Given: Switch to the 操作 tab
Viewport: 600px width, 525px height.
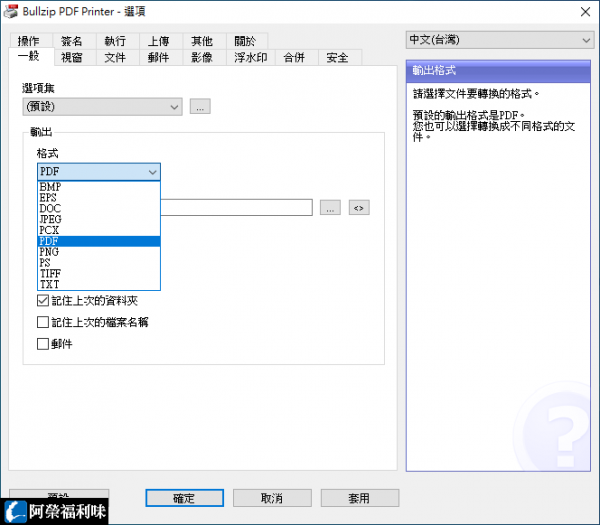Looking at the screenshot, I should [30, 41].
